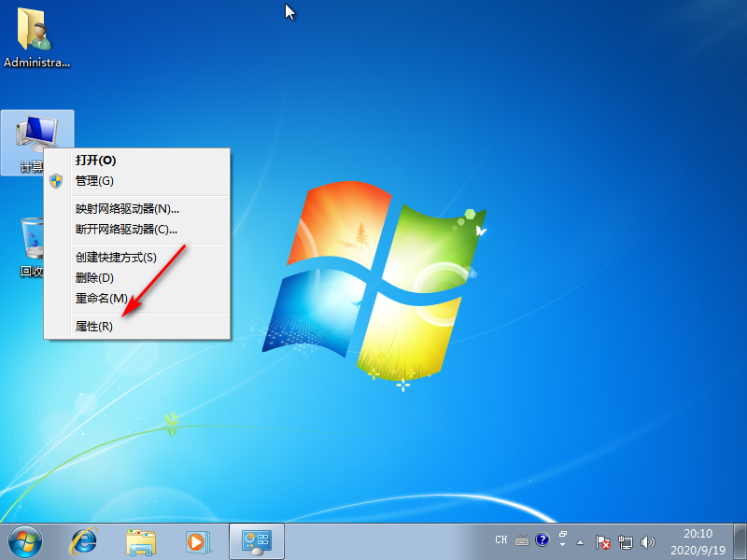Open the taskbar clock and date
Screen dimensions: 747x560
click(x=698, y=541)
